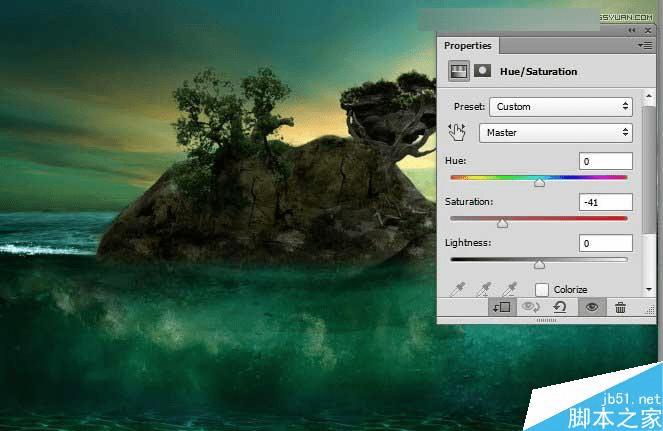Click the panel vertical scrollbar thumb
The width and height of the screenshot is (663, 431).
tap(648, 169)
